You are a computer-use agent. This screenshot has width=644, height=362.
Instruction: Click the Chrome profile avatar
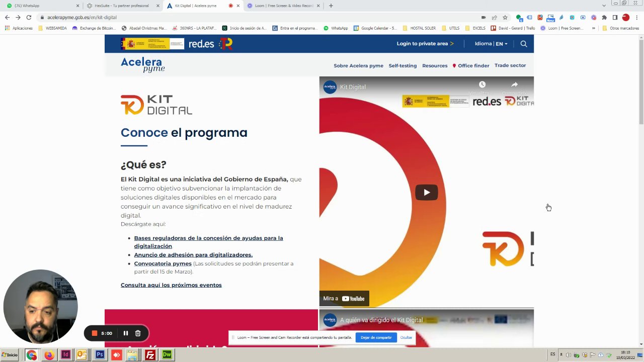click(x=626, y=17)
